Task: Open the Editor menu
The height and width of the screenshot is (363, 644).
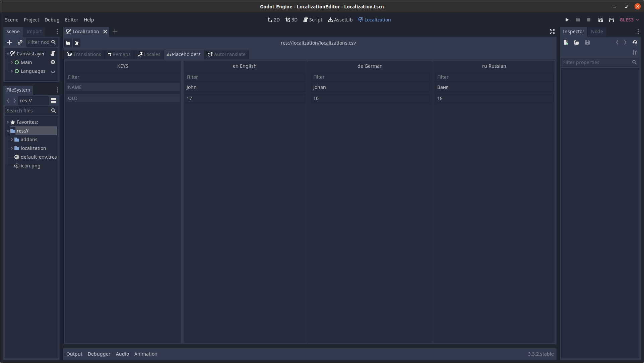Action: pos(72,20)
